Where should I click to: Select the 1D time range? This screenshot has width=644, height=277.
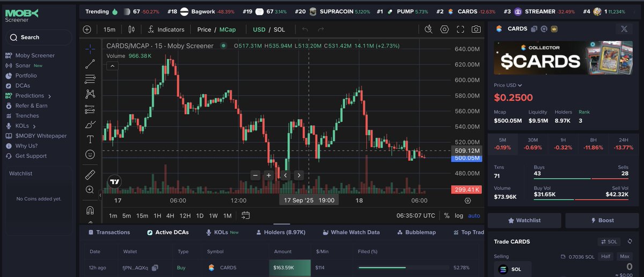click(200, 215)
